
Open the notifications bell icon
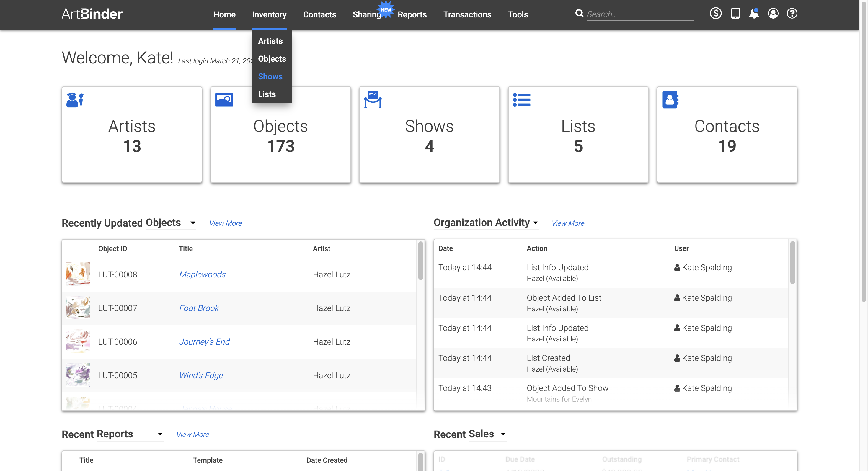[754, 14]
